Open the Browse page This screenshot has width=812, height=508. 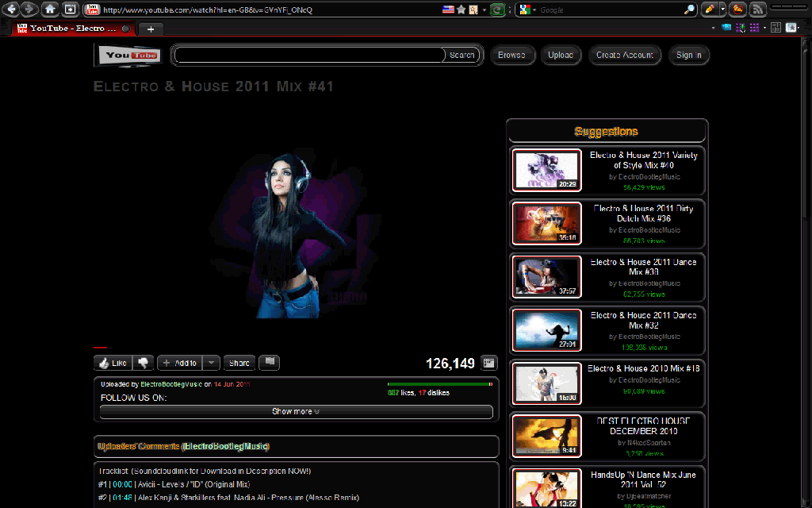point(511,55)
